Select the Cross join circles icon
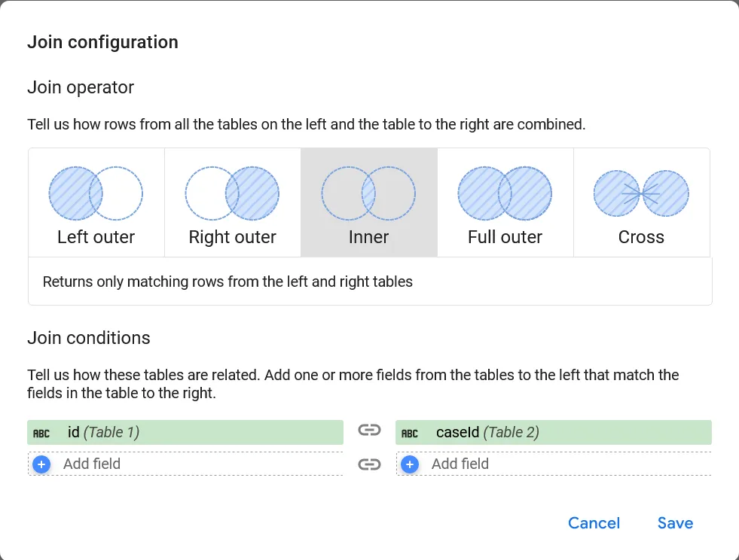The image size is (739, 560). (x=641, y=193)
